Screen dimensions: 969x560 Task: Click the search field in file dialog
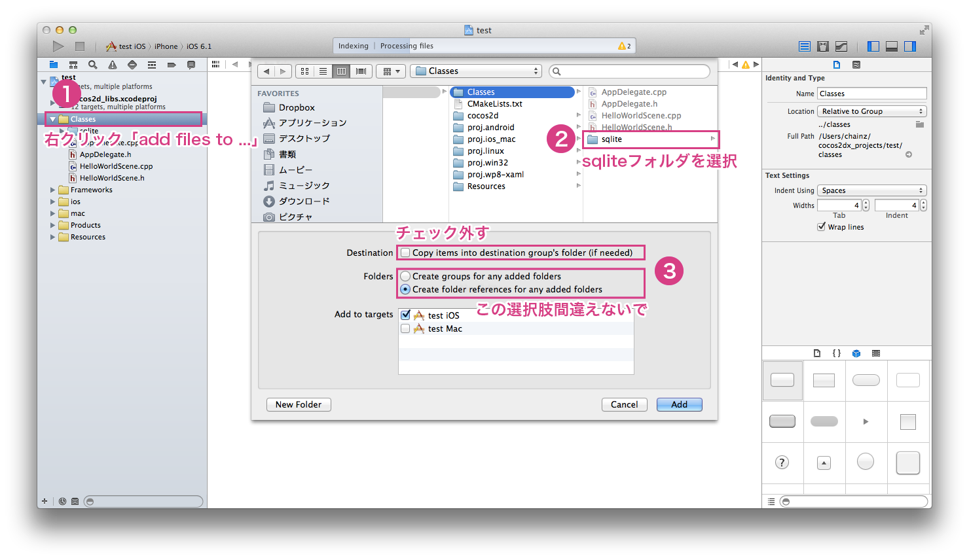pos(630,71)
